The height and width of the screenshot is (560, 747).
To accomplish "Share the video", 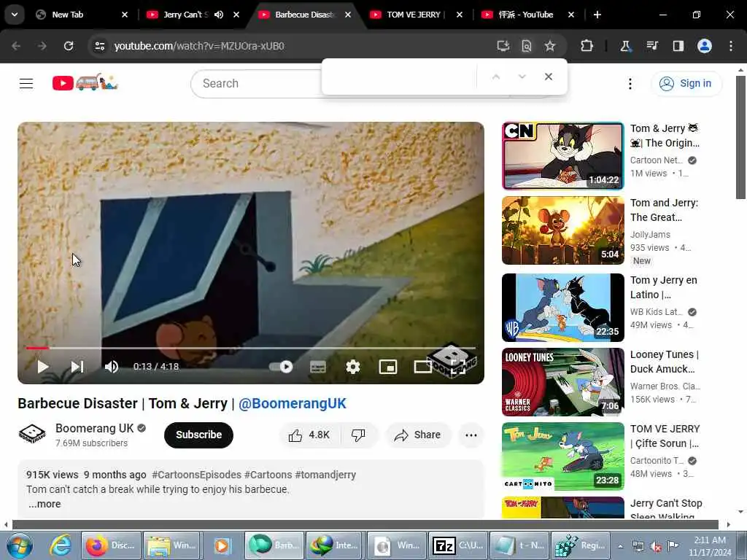I will point(418,435).
